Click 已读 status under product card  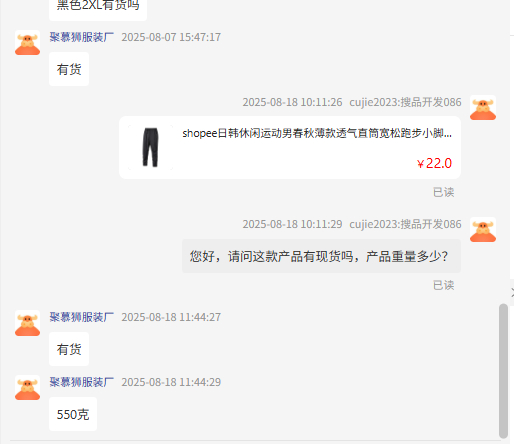pyautogui.click(x=443, y=192)
